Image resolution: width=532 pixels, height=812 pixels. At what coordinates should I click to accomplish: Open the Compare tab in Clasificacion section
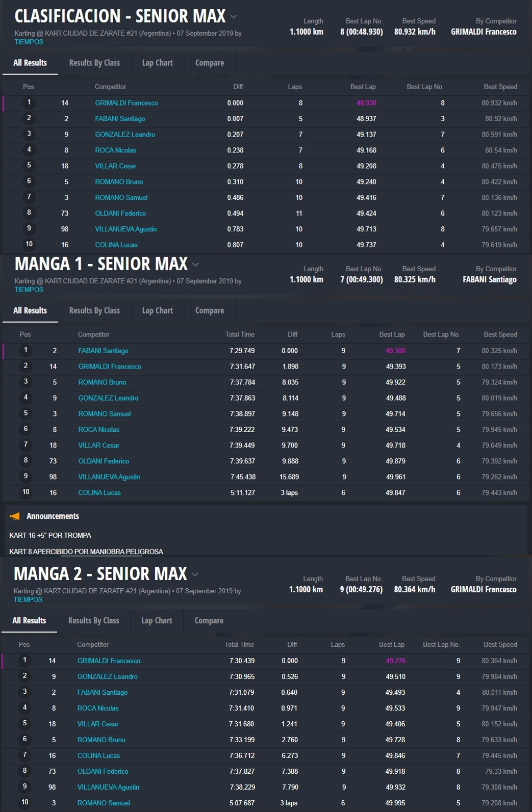(209, 63)
